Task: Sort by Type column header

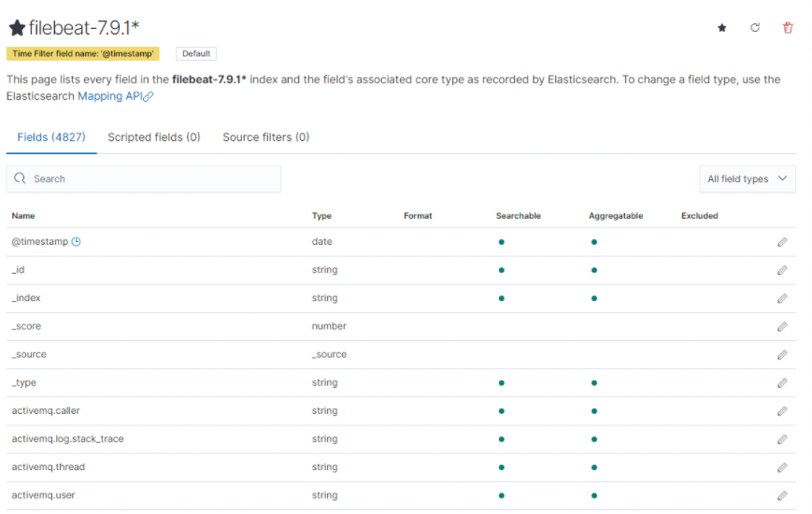Action: click(321, 216)
